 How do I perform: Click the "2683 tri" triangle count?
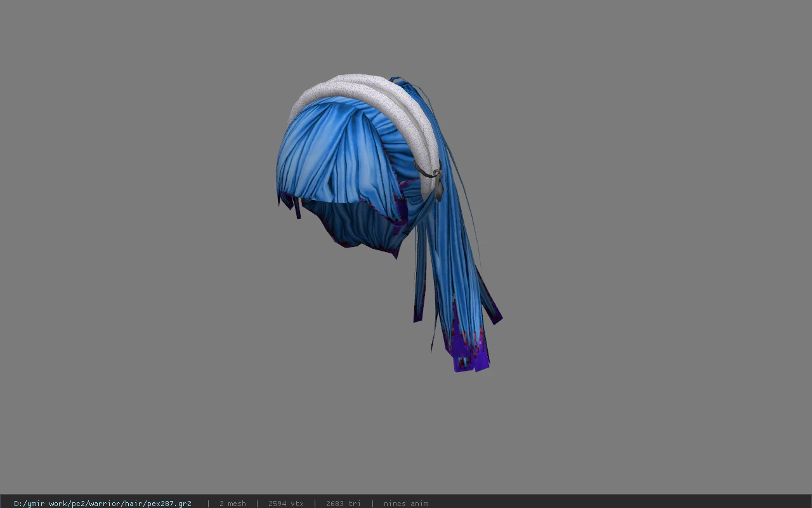(x=343, y=504)
